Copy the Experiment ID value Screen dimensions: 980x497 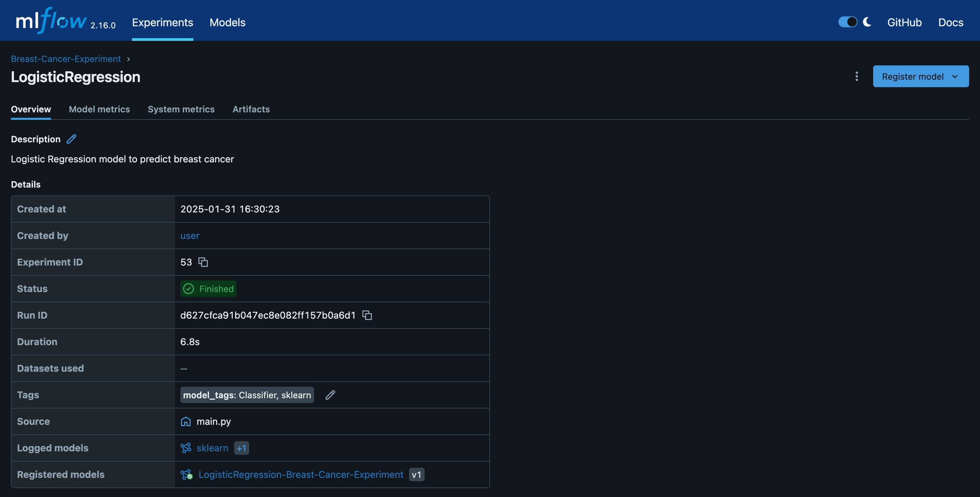pyautogui.click(x=203, y=262)
